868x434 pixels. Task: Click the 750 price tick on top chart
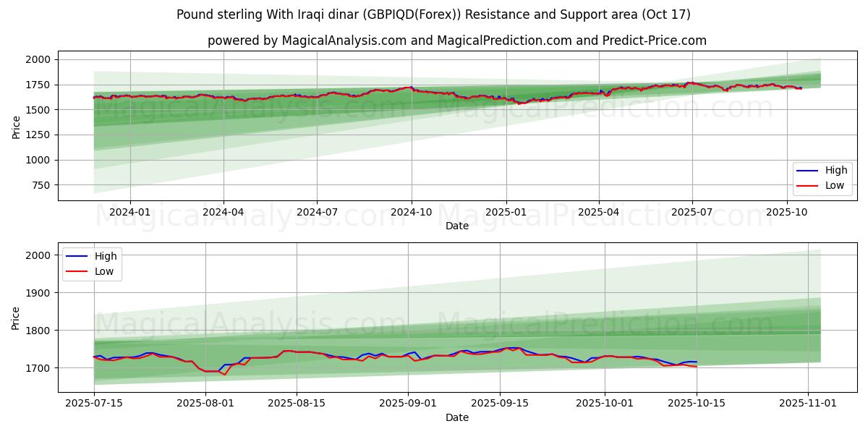coord(42,185)
